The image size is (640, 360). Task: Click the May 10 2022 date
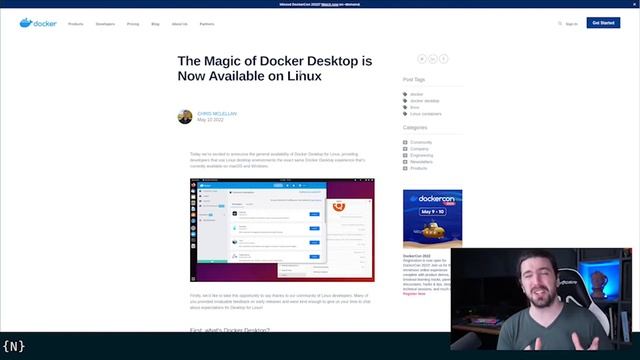[210, 120]
